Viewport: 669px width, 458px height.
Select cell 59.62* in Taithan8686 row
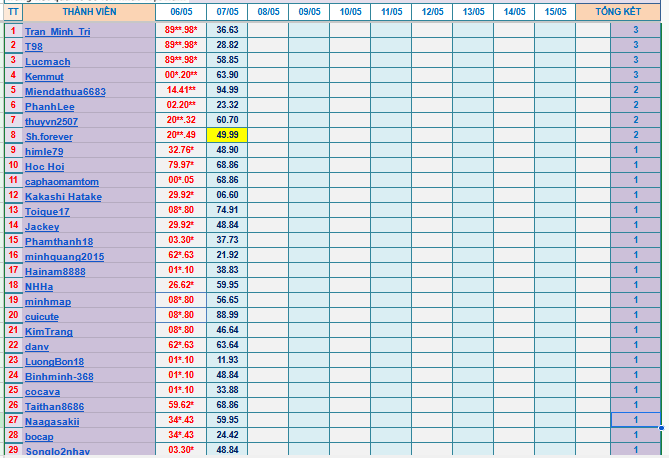181,405
